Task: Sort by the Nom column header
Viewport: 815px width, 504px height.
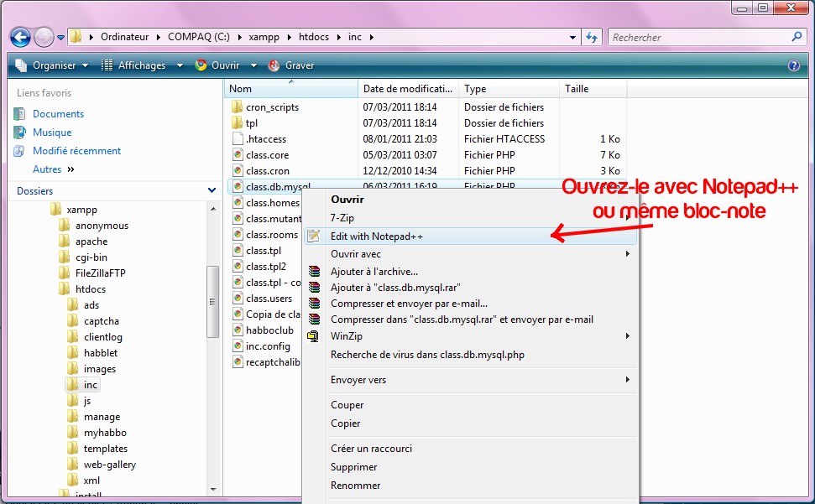Action: [291, 89]
